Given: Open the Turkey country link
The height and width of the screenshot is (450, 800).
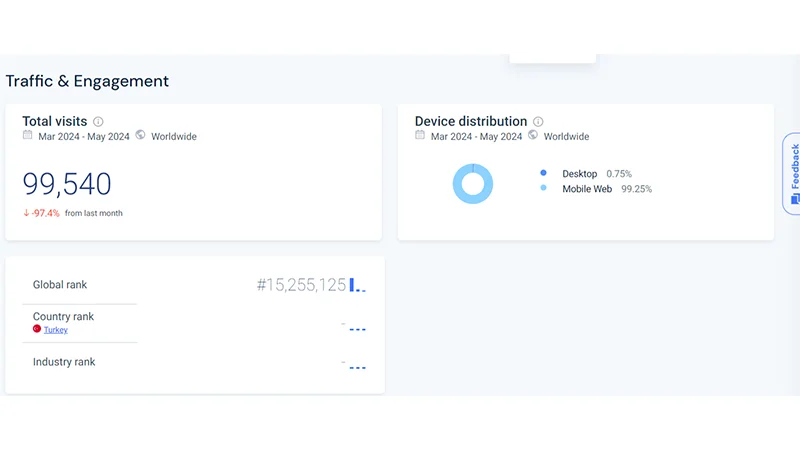Looking at the screenshot, I should (x=56, y=329).
